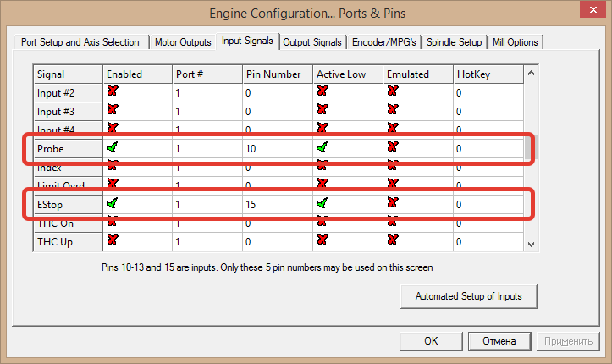
Task: Click Automated Setup of Inputs button
Action: [x=468, y=296]
